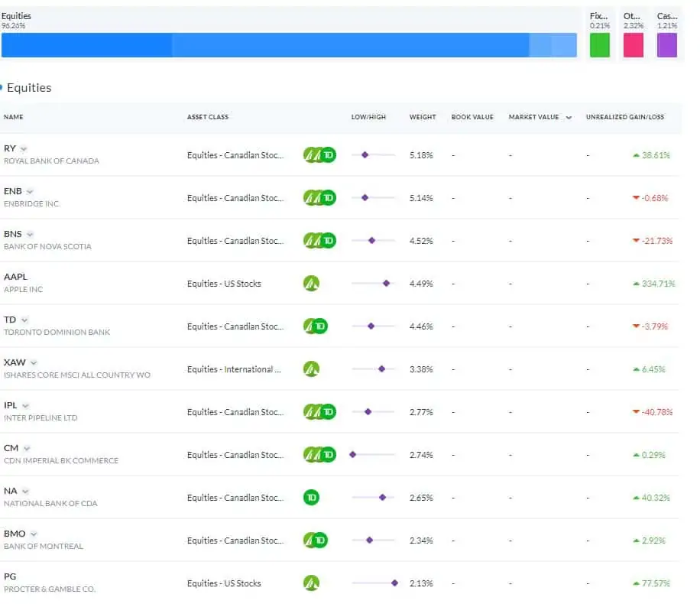The image size is (700, 604).
Task: Click the TD icon in National Bank row
Action: pos(311,498)
